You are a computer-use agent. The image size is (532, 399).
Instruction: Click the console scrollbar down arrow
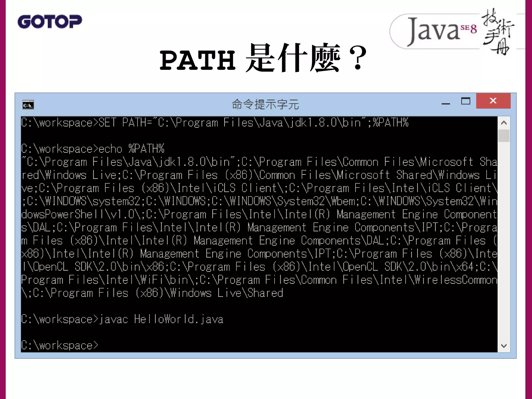504,346
